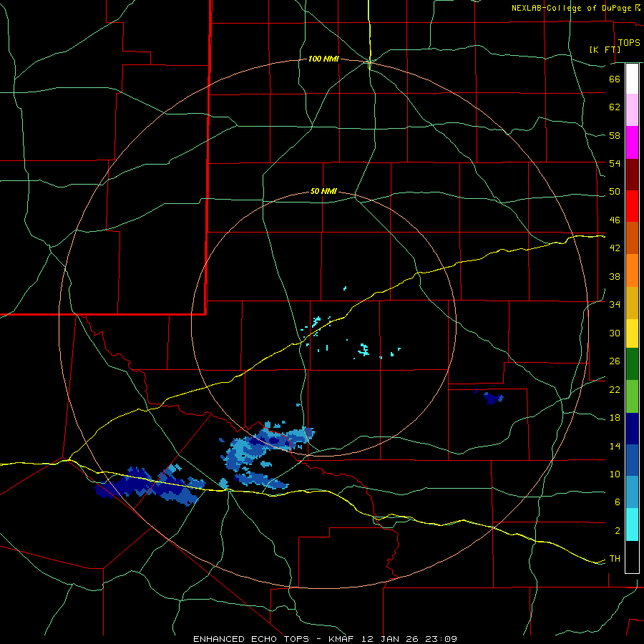Viewport: 644px width, 644px height.
Task: Click the 23:09 timestamp in the caption
Action: click(x=441, y=639)
